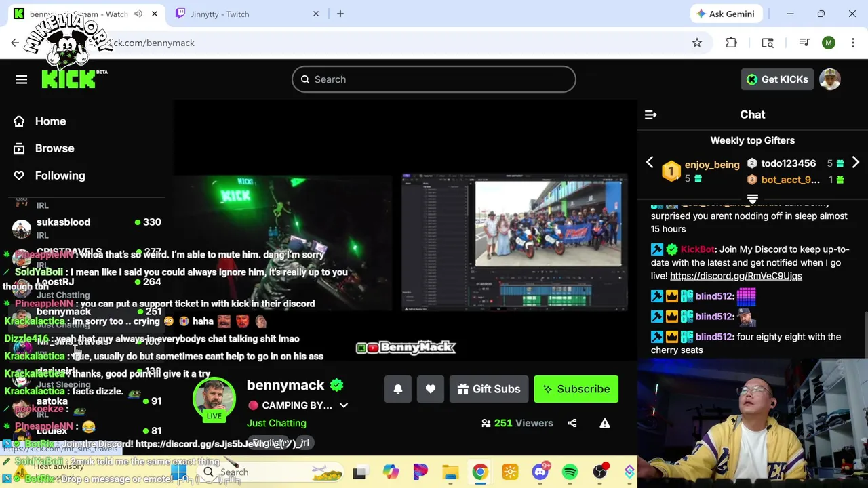868x488 pixels.
Task: Click the Chrome icon on the taskbar
Action: [x=480, y=472]
